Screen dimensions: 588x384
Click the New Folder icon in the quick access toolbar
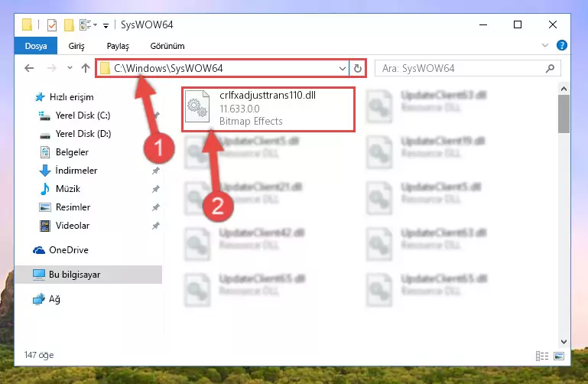pyautogui.click(x=69, y=25)
